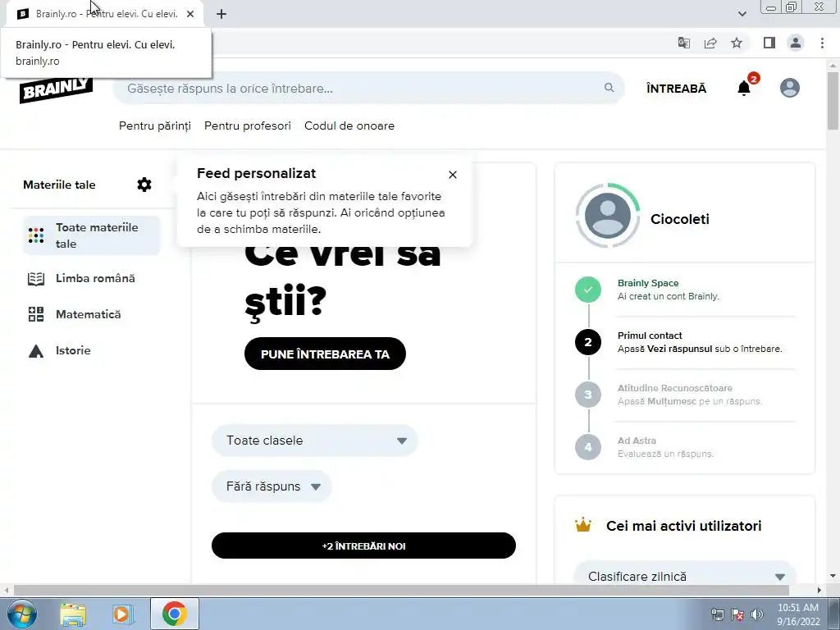Open a new browser tab
Image resolution: width=840 pixels, height=630 pixels.
click(221, 14)
